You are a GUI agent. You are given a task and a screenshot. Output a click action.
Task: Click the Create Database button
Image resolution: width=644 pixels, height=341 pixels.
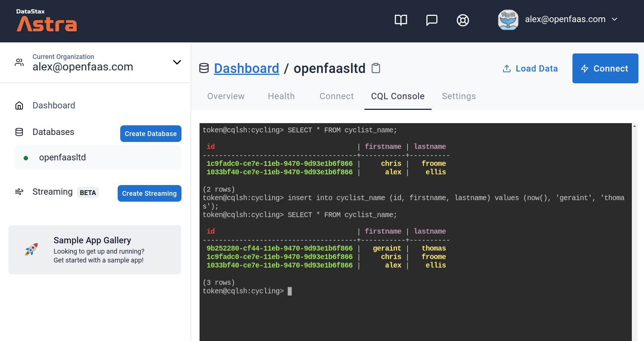click(150, 133)
